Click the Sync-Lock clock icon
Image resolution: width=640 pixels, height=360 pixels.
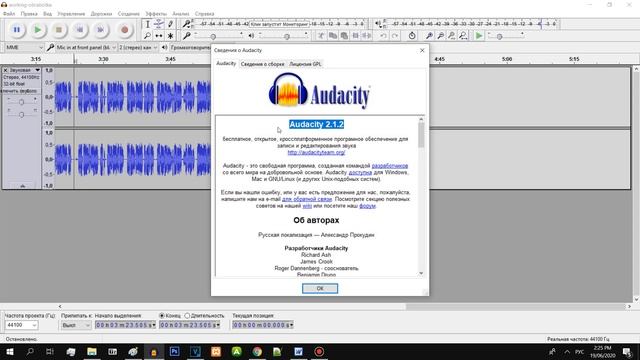tap(412, 36)
